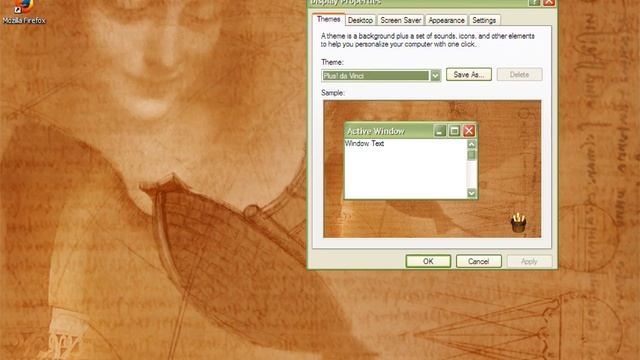Expand the Theme dropdown arrow
The width and height of the screenshot is (640, 360).
(x=436, y=76)
